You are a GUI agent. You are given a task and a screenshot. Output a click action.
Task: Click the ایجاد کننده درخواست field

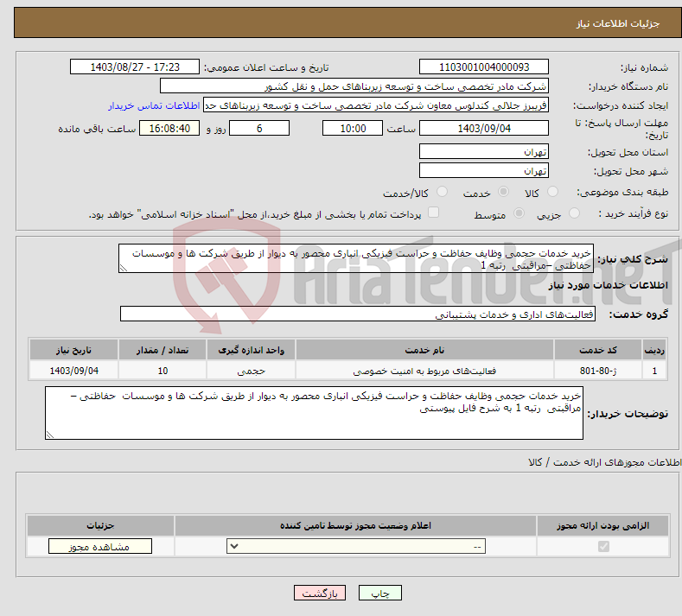pyautogui.click(x=376, y=105)
